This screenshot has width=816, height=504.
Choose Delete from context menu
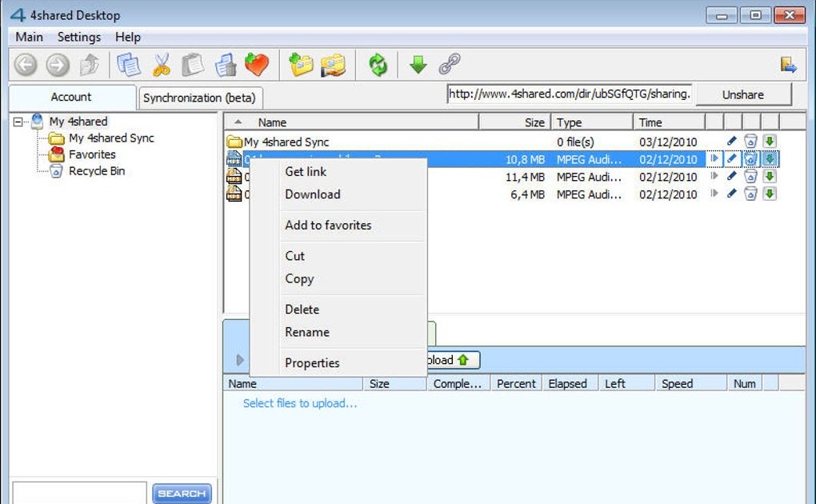coord(302,310)
